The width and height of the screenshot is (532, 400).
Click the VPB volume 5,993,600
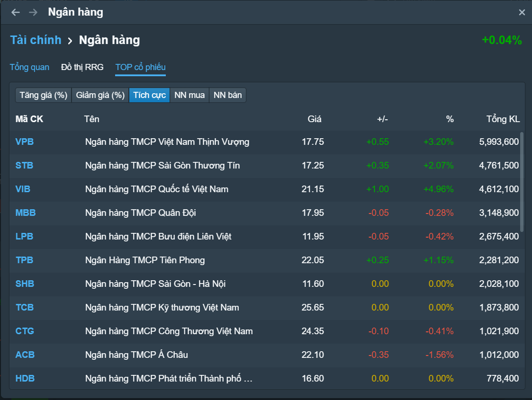coord(499,142)
